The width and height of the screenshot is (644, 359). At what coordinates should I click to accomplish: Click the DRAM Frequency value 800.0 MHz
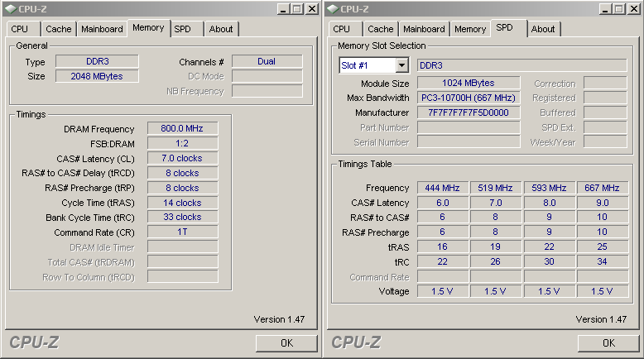[182, 128]
